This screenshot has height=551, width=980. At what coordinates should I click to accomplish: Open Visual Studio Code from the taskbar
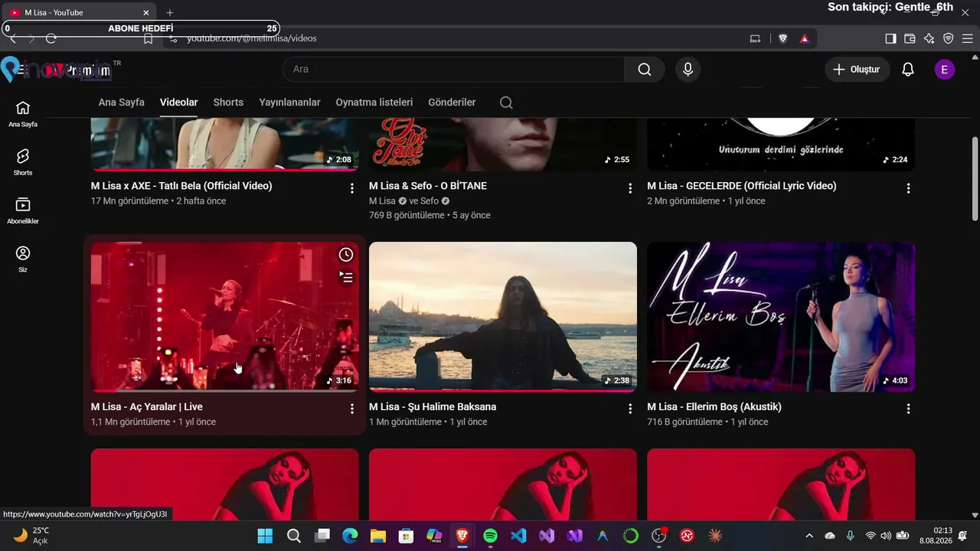[518, 536]
